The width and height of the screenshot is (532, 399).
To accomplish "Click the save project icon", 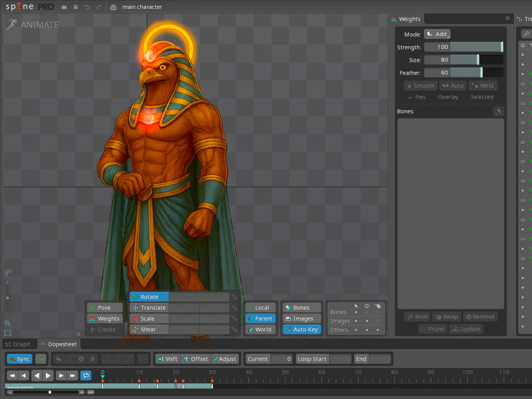I will pyautogui.click(x=76, y=7).
